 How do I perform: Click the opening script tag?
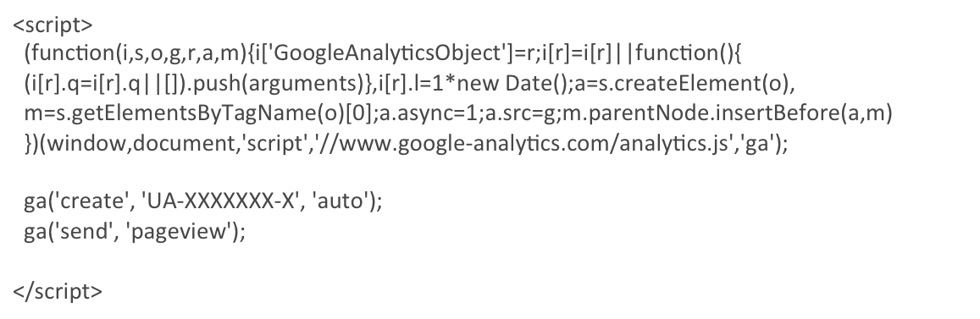53,25
